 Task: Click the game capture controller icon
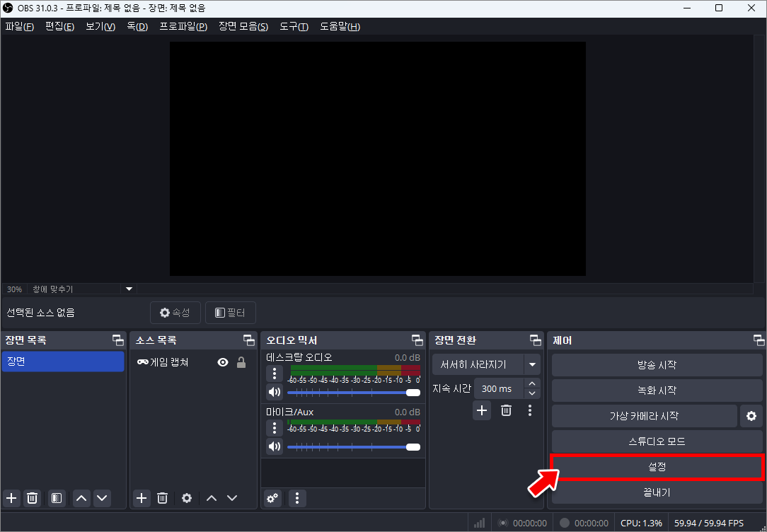pos(143,362)
